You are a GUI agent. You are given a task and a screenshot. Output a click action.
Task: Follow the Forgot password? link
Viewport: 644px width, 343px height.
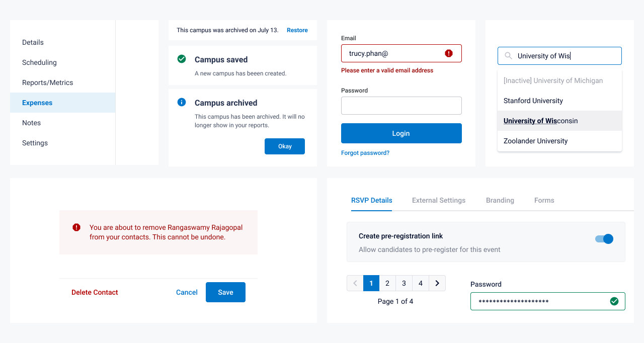[365, 153]
